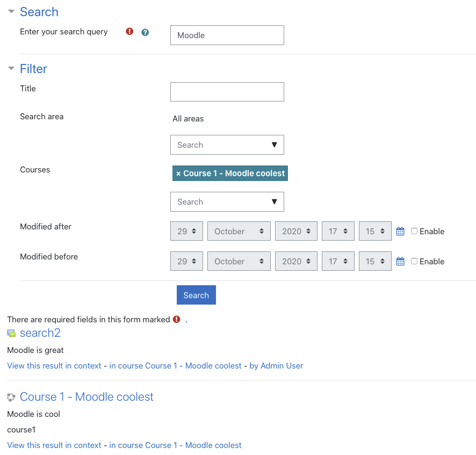Change Modified before day selector
Viewport: 476px width, 455px height.
point(186,261)
